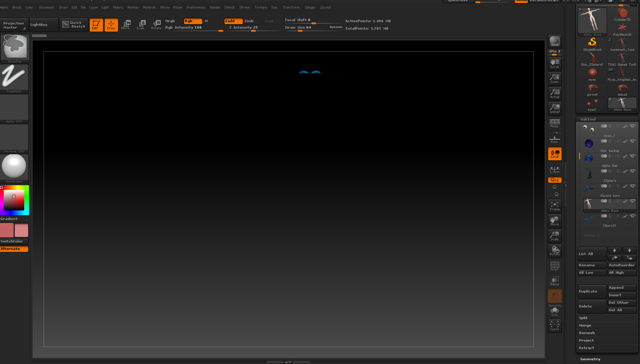The width and height of the screenshot is (640, 364).
Task: Open the Document menu
Action: 47,7
